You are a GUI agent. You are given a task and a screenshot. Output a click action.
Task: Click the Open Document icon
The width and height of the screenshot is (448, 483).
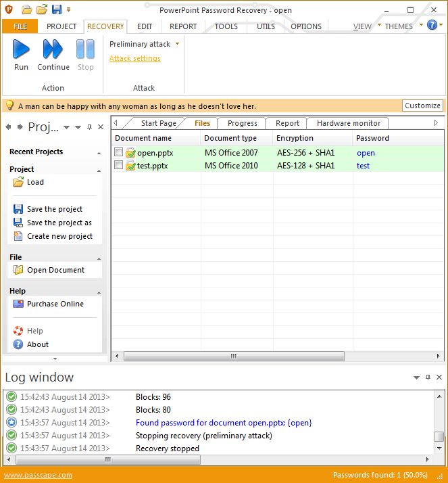coord(18,270)
